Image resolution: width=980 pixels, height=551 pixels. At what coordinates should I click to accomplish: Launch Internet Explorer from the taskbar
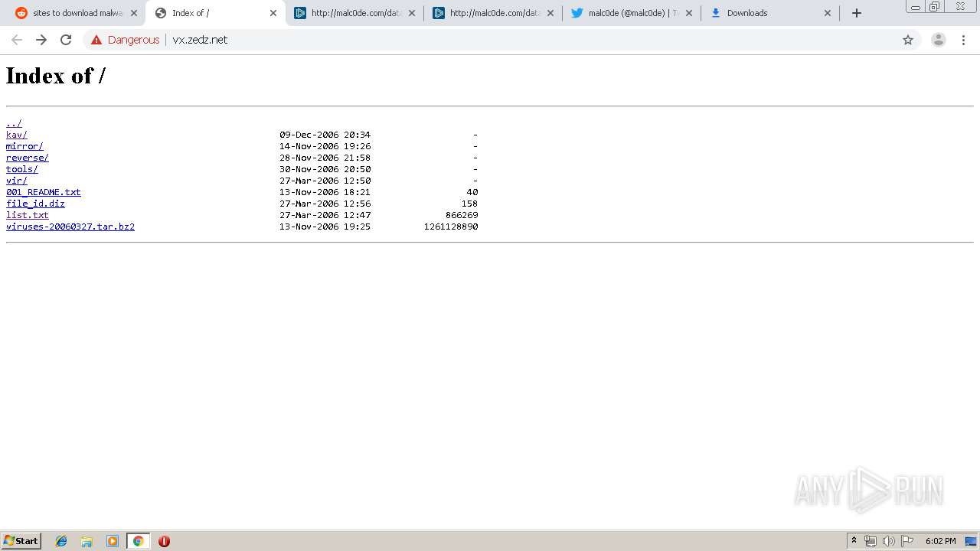click(x=61, y=541)
